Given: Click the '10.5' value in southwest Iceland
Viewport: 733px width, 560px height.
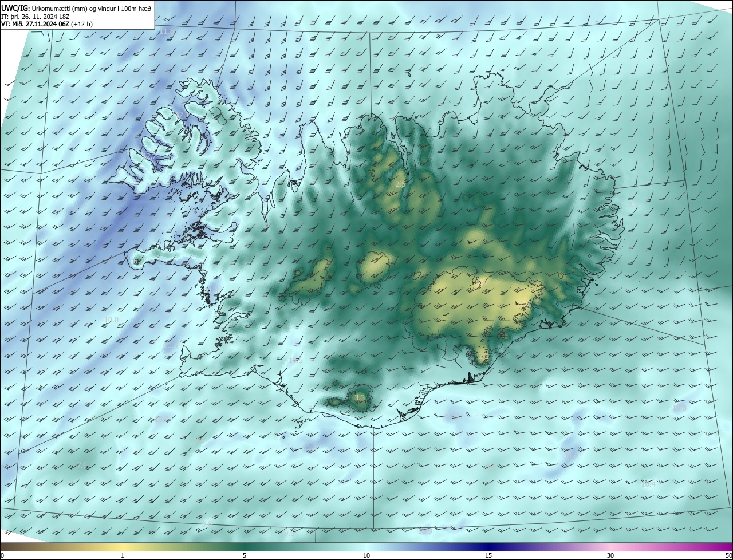Looking at the screenshot, I should pos(295,361).
